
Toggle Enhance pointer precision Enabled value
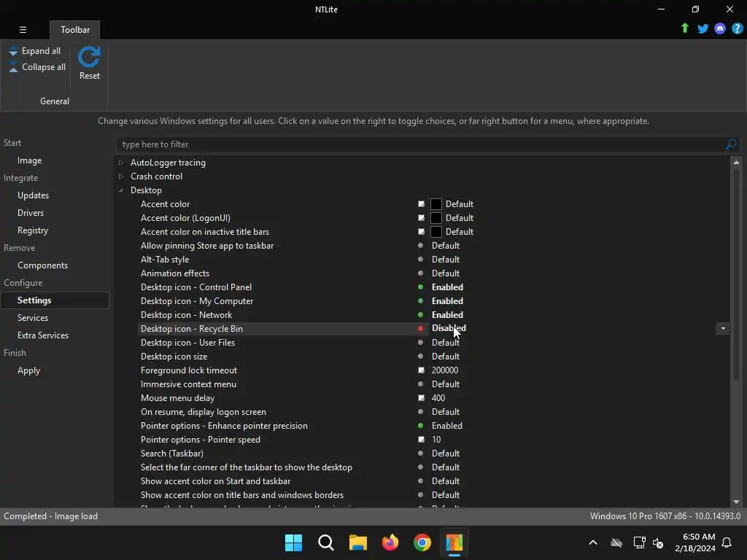tap(447, 426)
